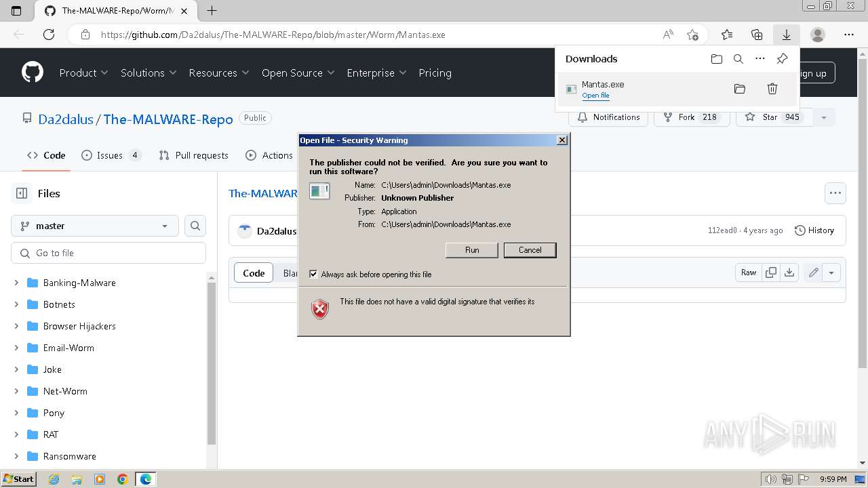Copy the raw file contents icon
This screenshot has height=488, width=868.
771,272
